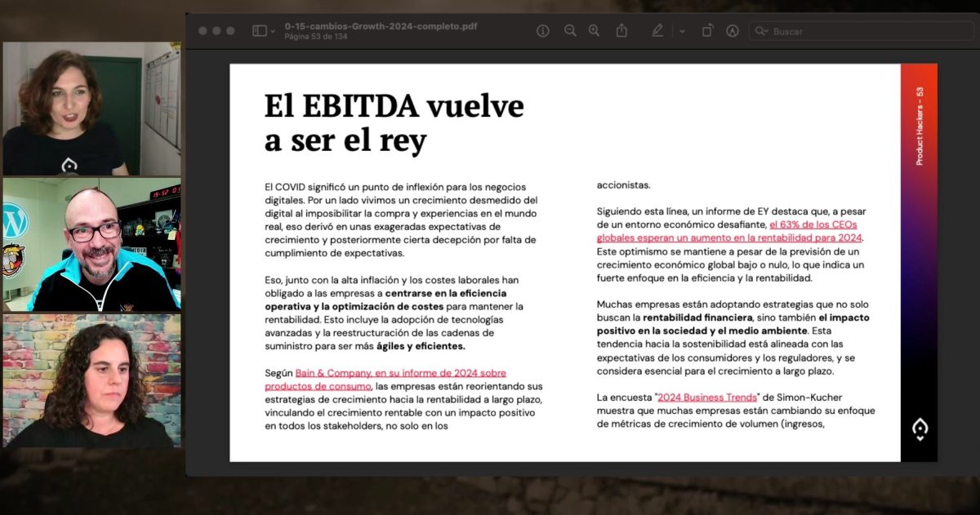The image size is (980, 515).
Task: Show the markup toolbar
Action: tap(733, 31)
